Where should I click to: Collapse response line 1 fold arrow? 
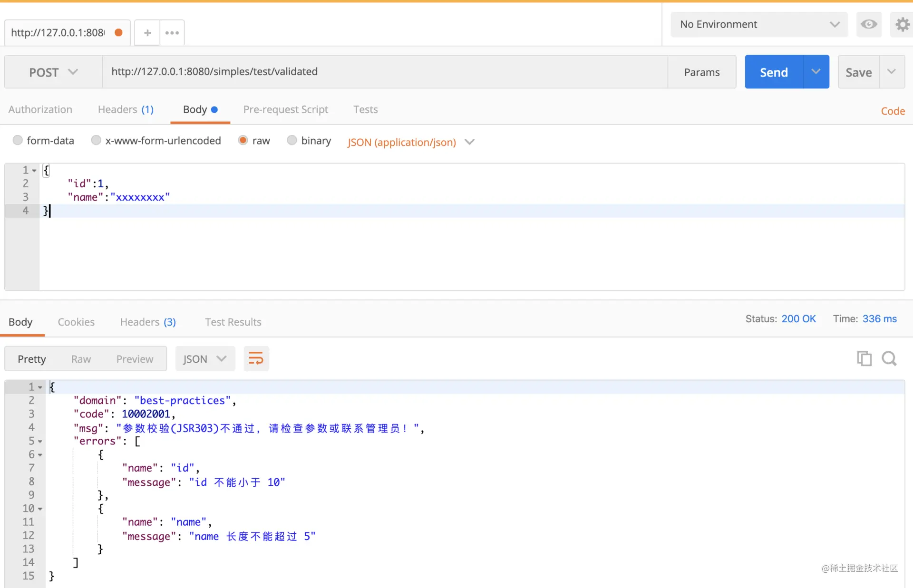coord(40,387)
